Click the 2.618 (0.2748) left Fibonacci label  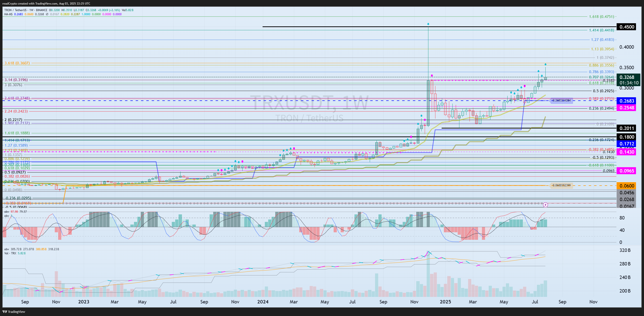tap(17, 98)
